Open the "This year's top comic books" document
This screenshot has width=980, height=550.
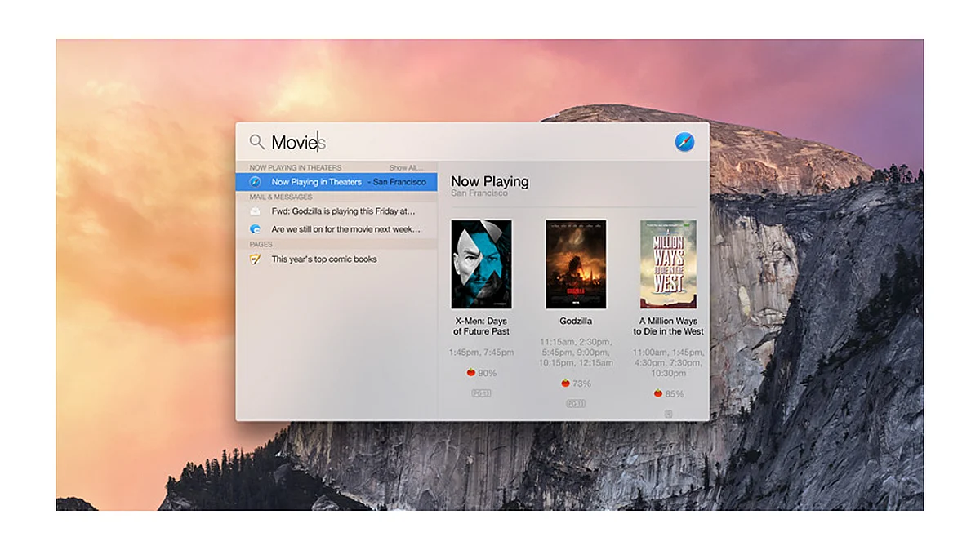pos(336,259)
